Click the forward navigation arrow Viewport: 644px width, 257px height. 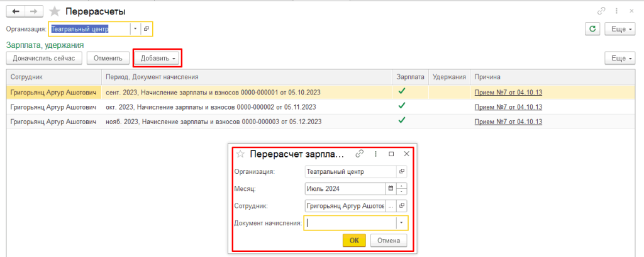[35, 11]
